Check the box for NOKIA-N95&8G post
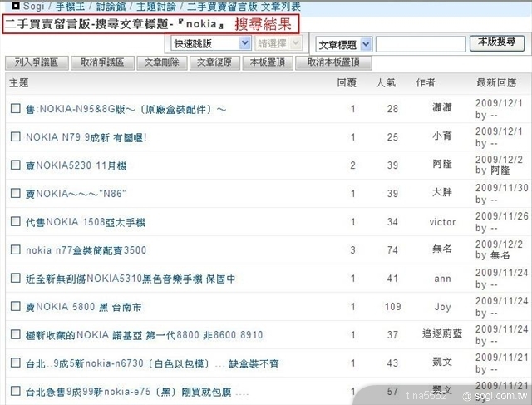 15,108
